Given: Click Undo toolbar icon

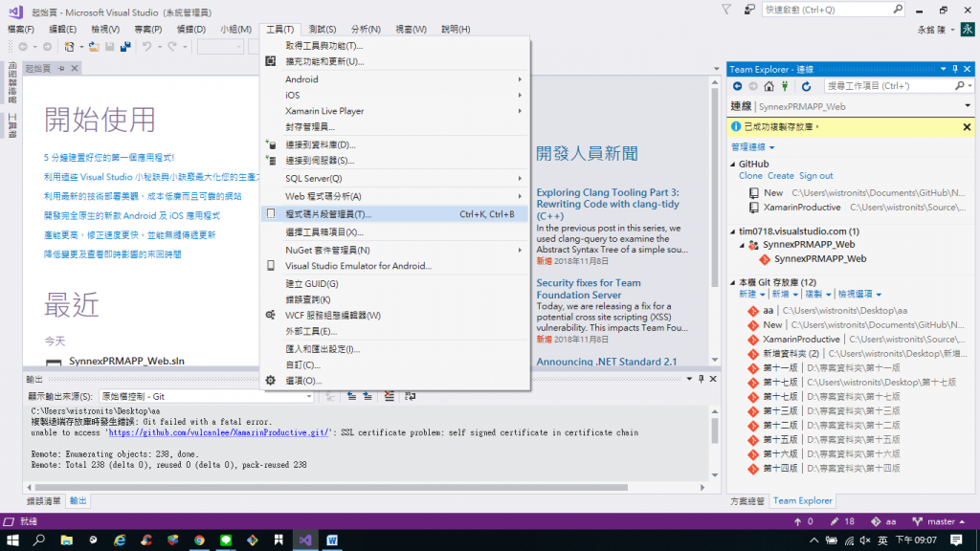Looking at the screenshot, I should [146, 47].
